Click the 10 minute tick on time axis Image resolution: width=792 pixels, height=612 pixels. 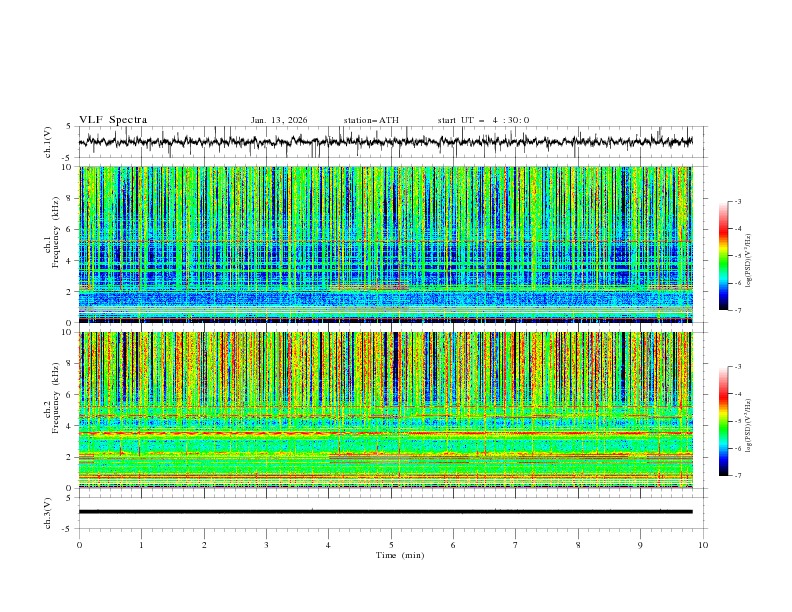[703, 545]
